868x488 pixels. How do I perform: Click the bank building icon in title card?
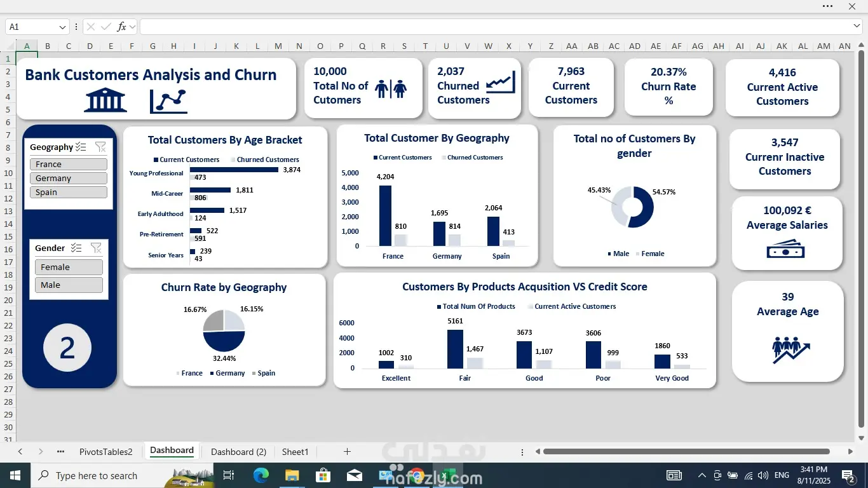105,100
